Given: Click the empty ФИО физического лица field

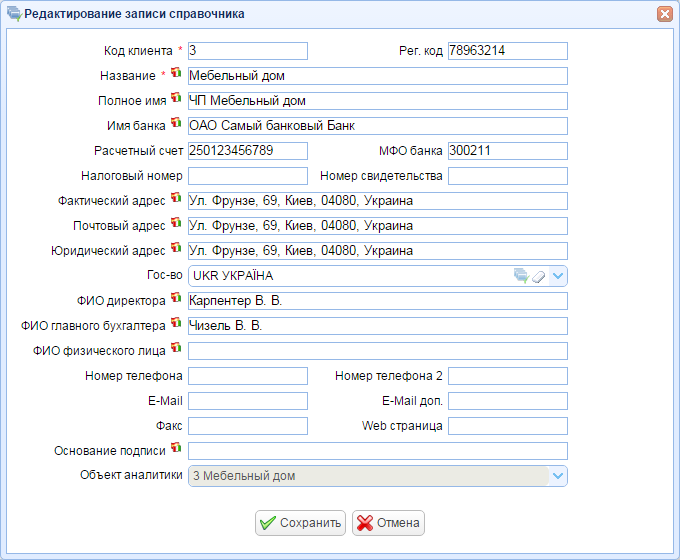Looking at the screenshot, I should 378,351.
